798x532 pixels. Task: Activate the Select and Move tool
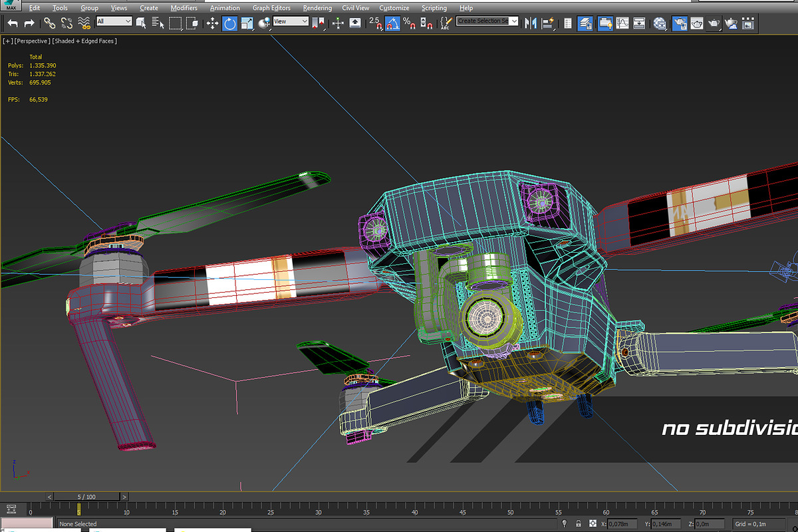212,23
